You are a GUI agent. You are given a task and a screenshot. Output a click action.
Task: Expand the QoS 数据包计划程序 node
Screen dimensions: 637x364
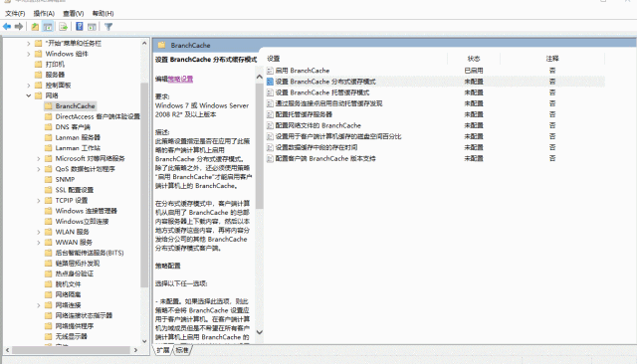click(39, 169)
